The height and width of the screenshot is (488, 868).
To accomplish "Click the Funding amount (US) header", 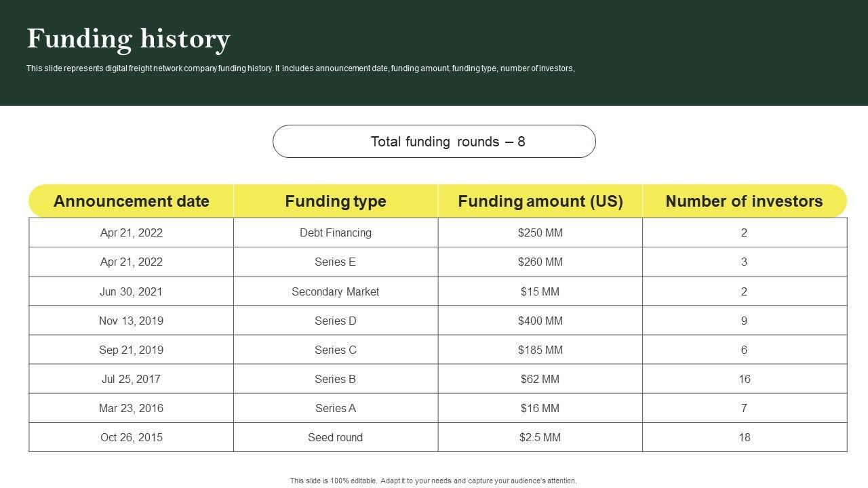I will [x=540, y=201].
